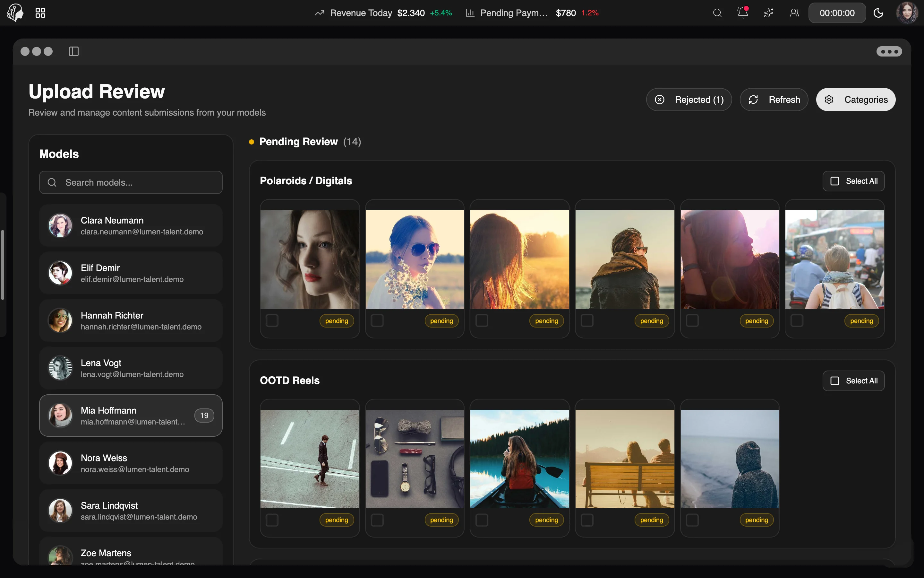This screenshot has height=578, width=924.
Task: Check the hooded figure reel checkbox
Action: pyautogui.click(x=692, y=520)
